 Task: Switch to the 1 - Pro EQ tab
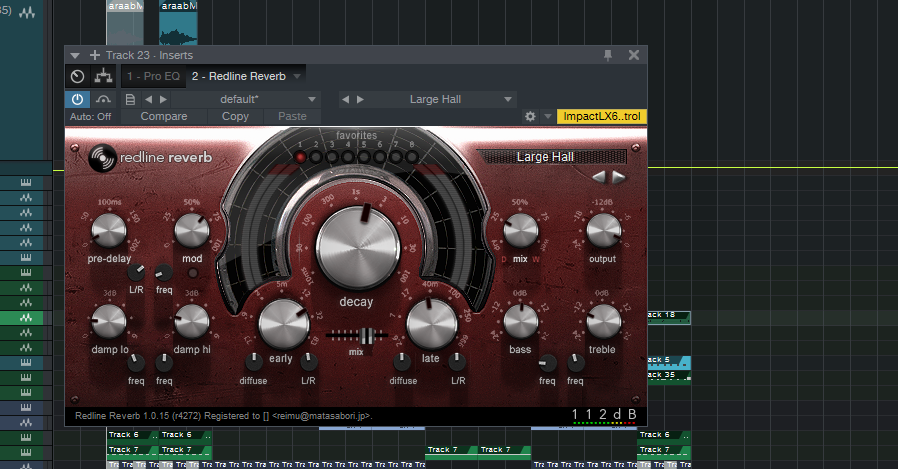153,76
